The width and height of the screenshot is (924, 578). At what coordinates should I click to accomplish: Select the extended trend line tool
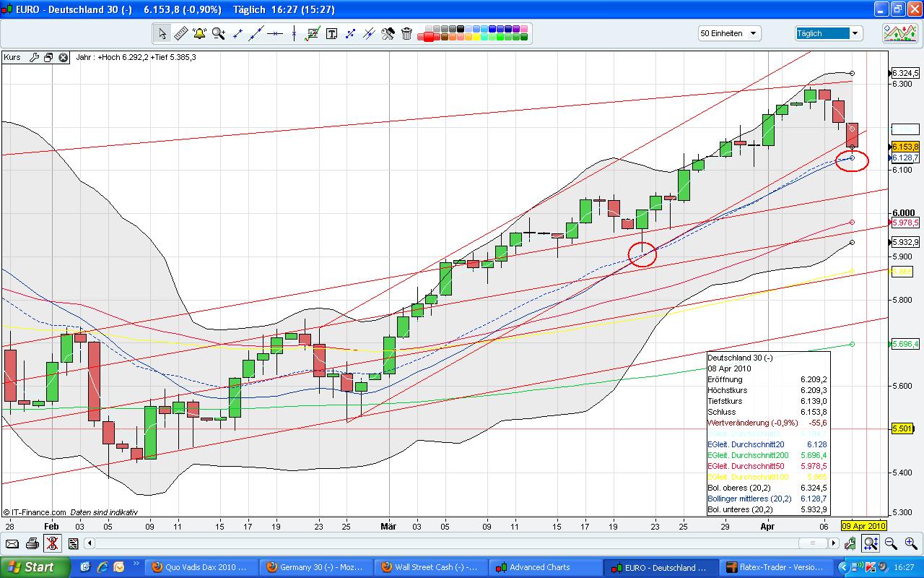256,33
